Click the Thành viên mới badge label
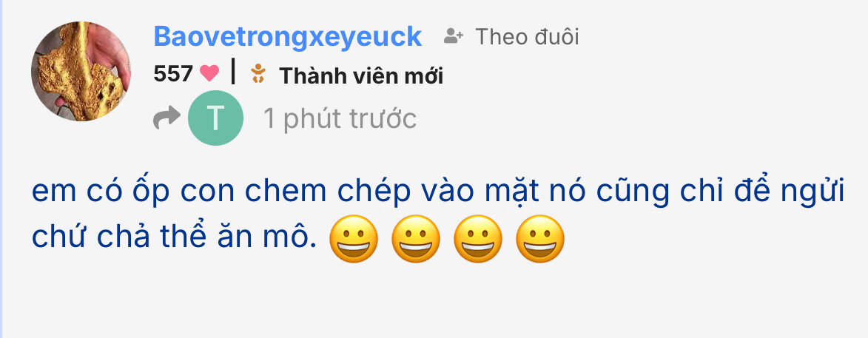 click(x=361, y=75)
